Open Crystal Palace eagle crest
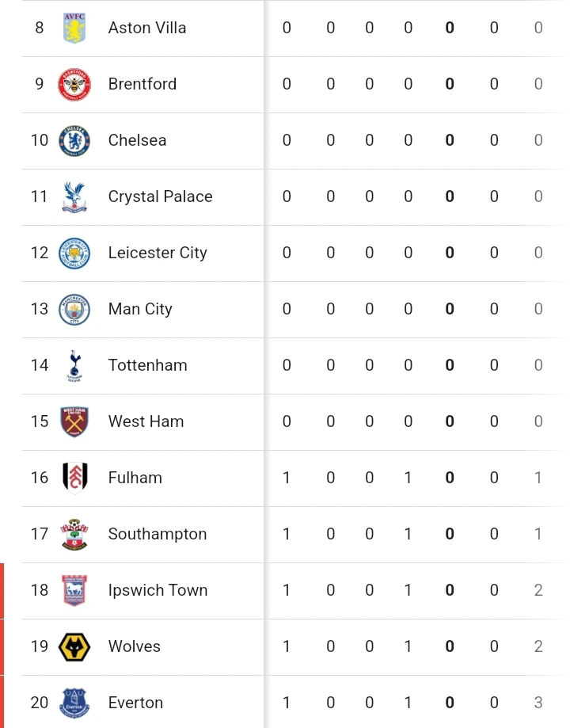 (74, 197)
